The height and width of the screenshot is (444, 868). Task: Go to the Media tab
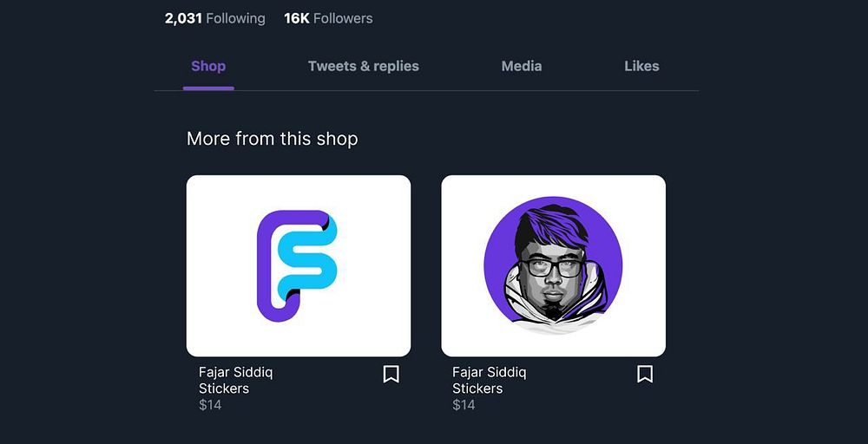tap(522, 66)
